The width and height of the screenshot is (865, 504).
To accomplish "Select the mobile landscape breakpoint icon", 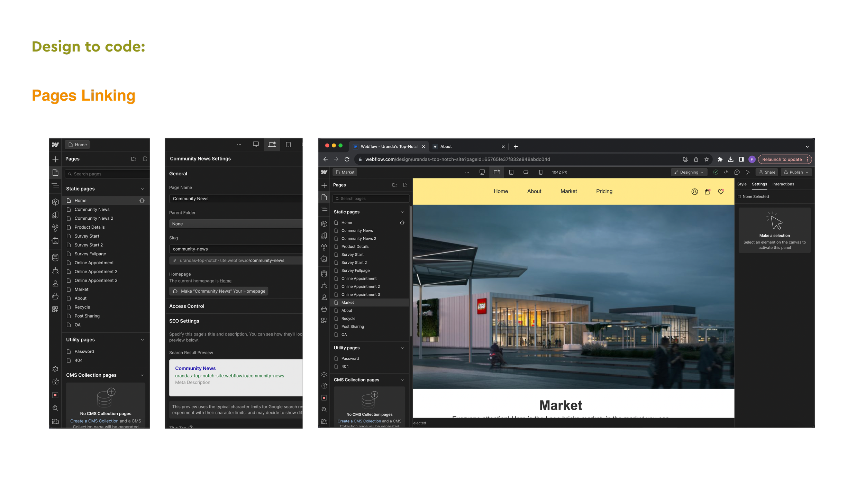I will tap(526, 172).
